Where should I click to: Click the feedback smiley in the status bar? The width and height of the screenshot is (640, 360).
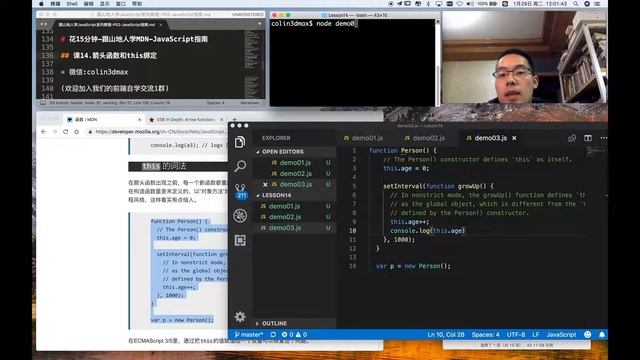(x=587, y=334)
